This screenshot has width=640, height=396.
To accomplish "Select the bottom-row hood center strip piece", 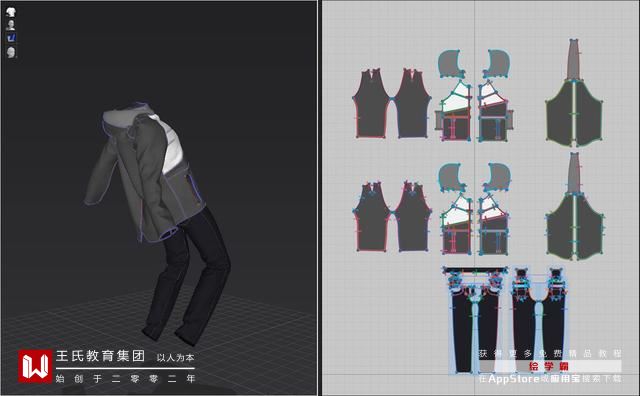I will [573, 173].
